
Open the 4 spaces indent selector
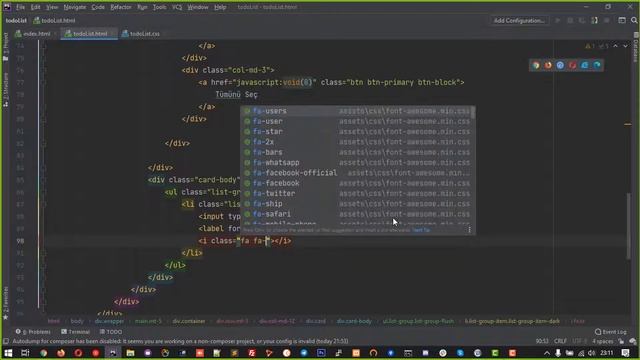tap(603, 341)
